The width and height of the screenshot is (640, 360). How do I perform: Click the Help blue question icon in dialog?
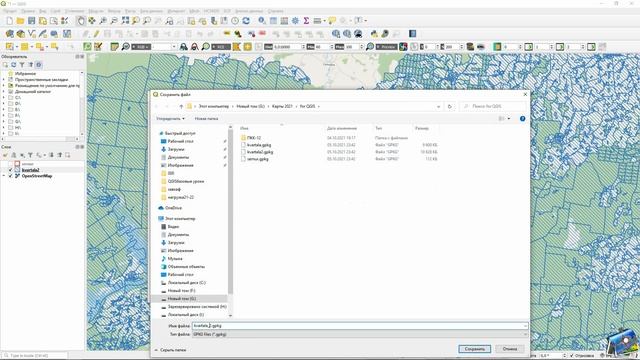pos(522,119)
